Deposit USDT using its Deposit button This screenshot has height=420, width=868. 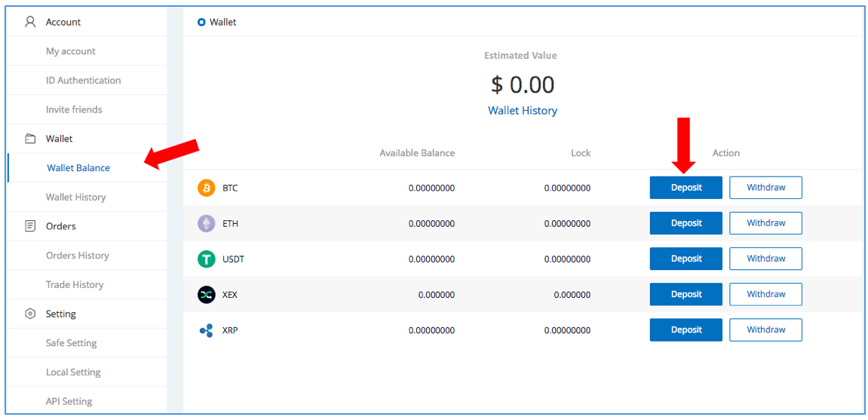tap(686, 259)
